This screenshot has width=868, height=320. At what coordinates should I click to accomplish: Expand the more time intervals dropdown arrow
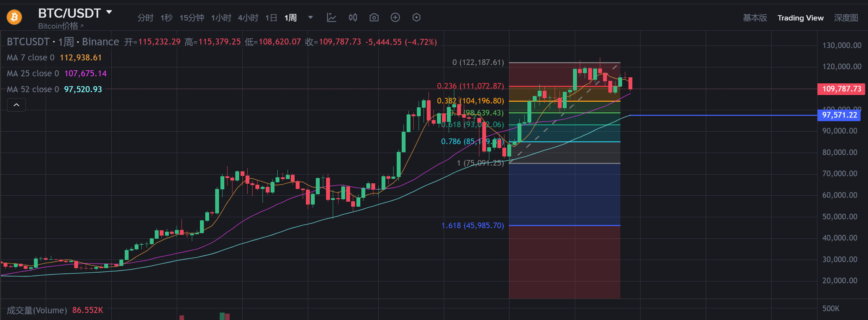point(310,17)
